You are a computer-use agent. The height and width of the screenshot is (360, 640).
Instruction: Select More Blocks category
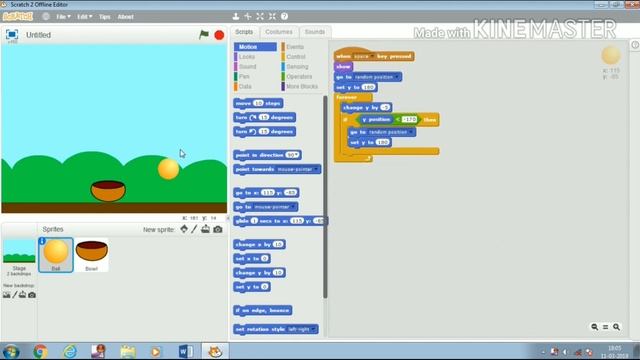point(302,87)
